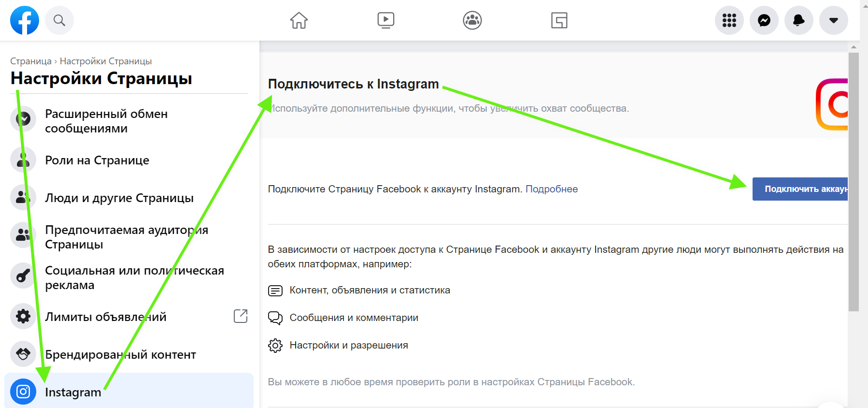Viewport: 868px width, 408px height.
Task: Click the scrollbar up arrow
Action: 854,47
